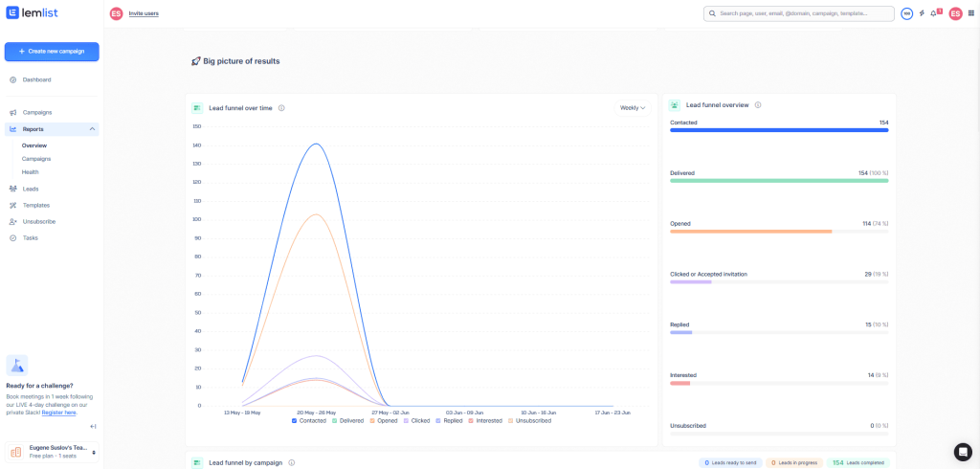Click the Campaigns megaphone icon

(x=13, y=113)
